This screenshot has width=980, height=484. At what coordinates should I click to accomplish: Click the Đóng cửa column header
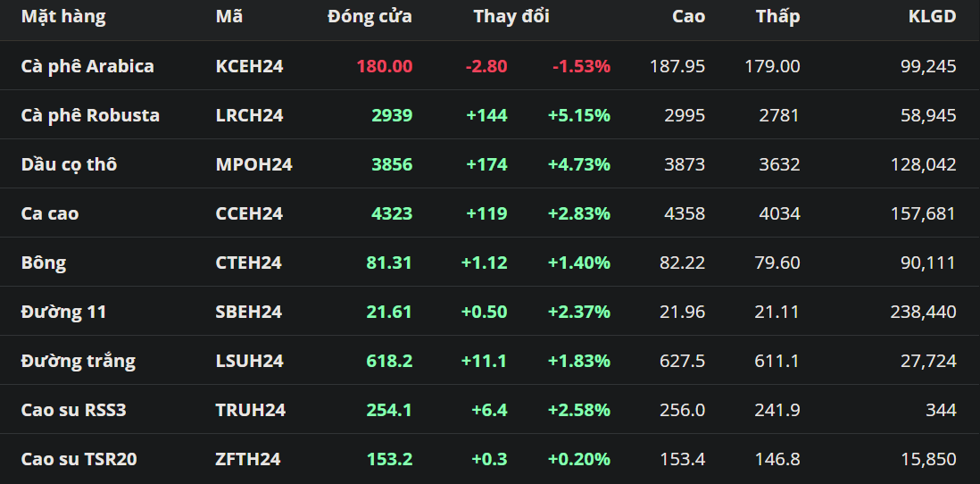click(370, 16)
